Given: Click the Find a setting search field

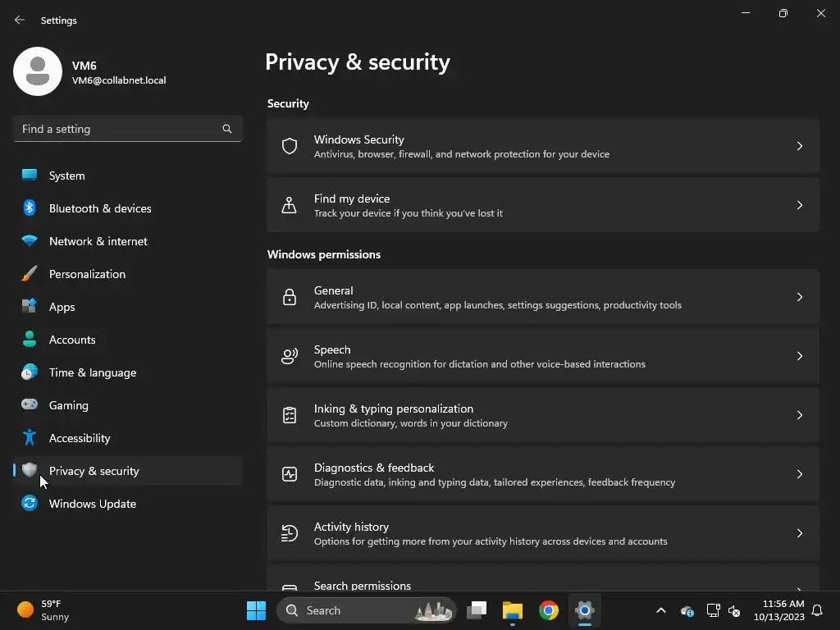Looking at the screenshot, I should [x=128, y=129].
